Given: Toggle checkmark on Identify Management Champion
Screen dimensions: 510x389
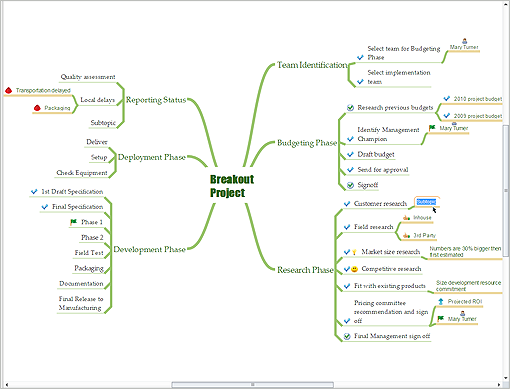Looking at the screenshot, I should pos(350,139).
